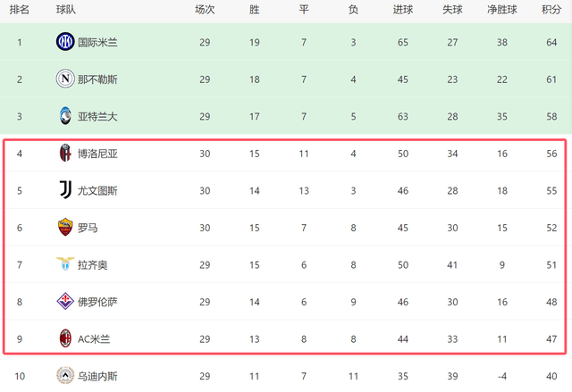Viewport: 572px width, 392px height.
Task: Sort table by 积分 column header
Action: [551, 10]
